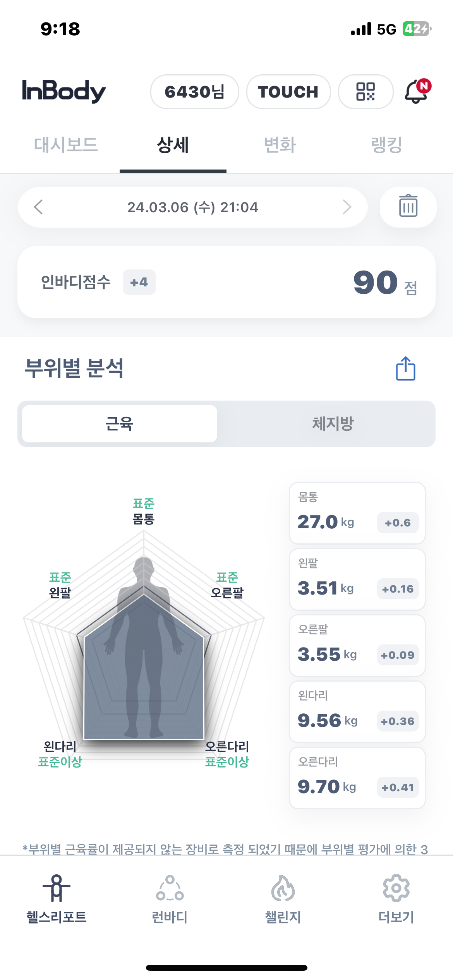Viewport: 453px width, 980px height.
Task: Go to previous measurement date arrow
Action: pyautogui.click(x=38, y=207)
